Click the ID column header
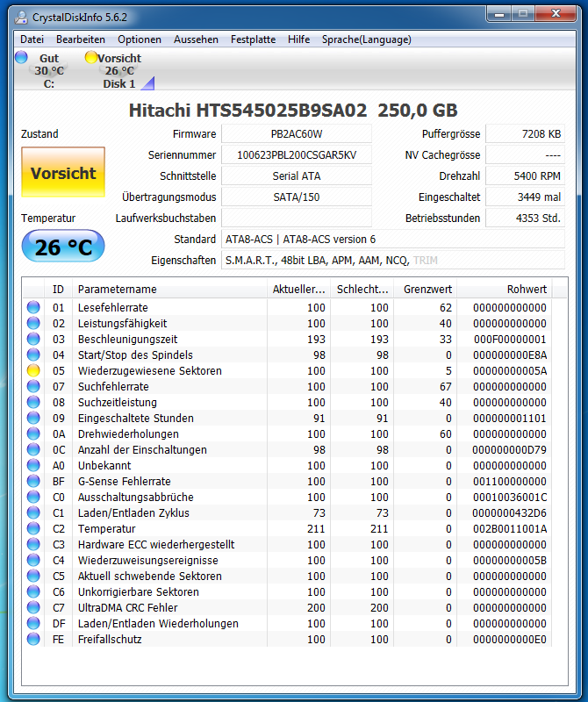The image size is (588, 702). (58, 290)
